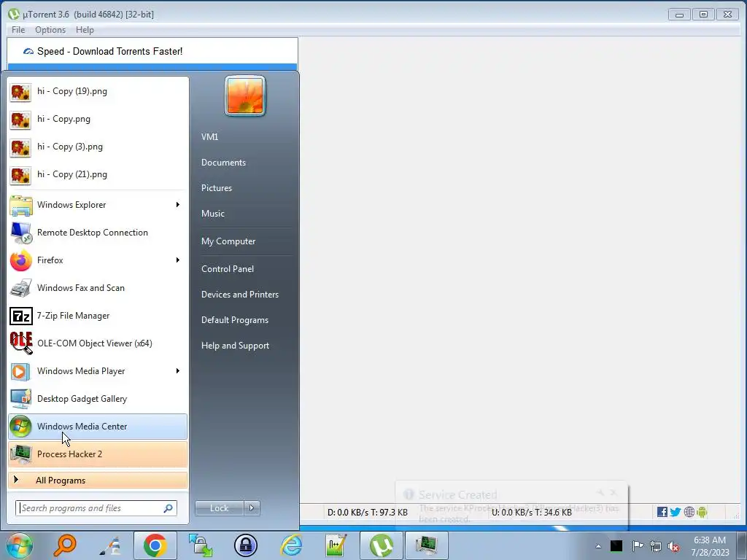
Task: Open Google Chrome from taskbar
Action: tap(155, 545)
